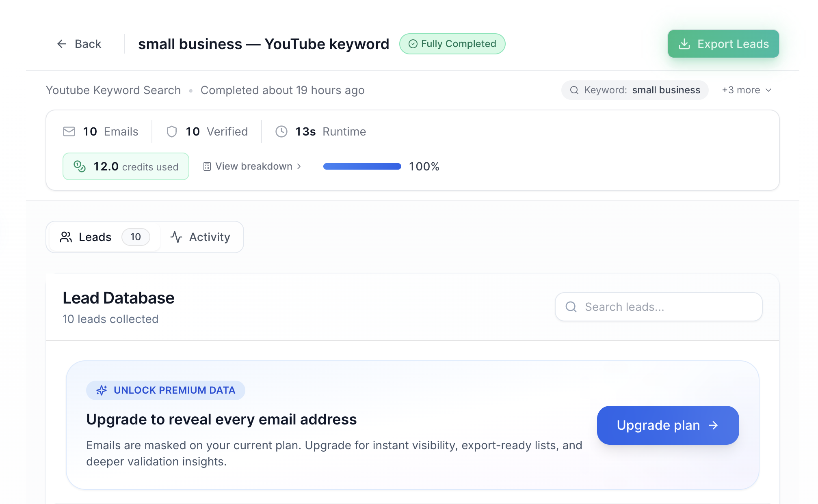Click the coins credits used icon
Image resolution: width=818 pixels, height=504 pixels.
pos(80,166)
